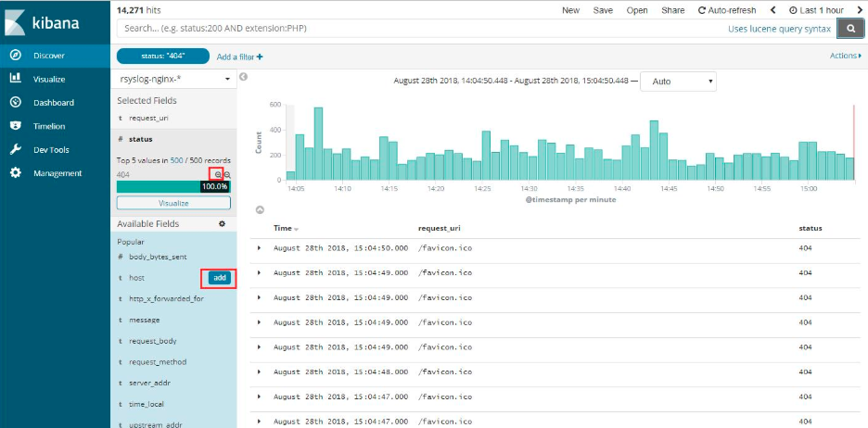Click the Management gear icon
Viewport: 868px width, 428px height.
tap(16, 172)
